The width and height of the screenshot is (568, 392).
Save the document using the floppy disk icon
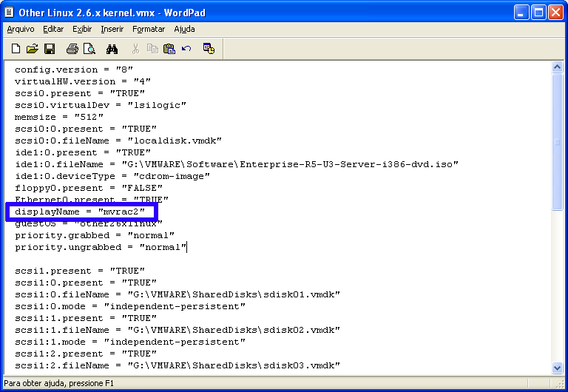(50, 50)
